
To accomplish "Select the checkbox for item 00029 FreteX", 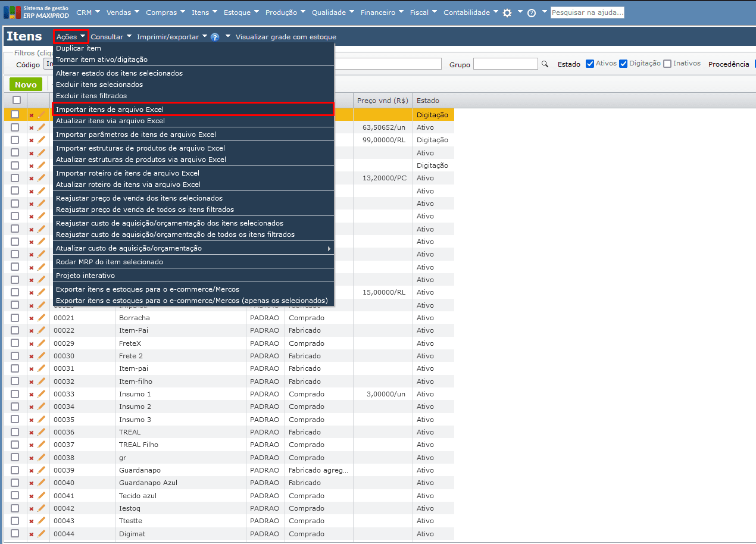I will (x=15, y=343).
